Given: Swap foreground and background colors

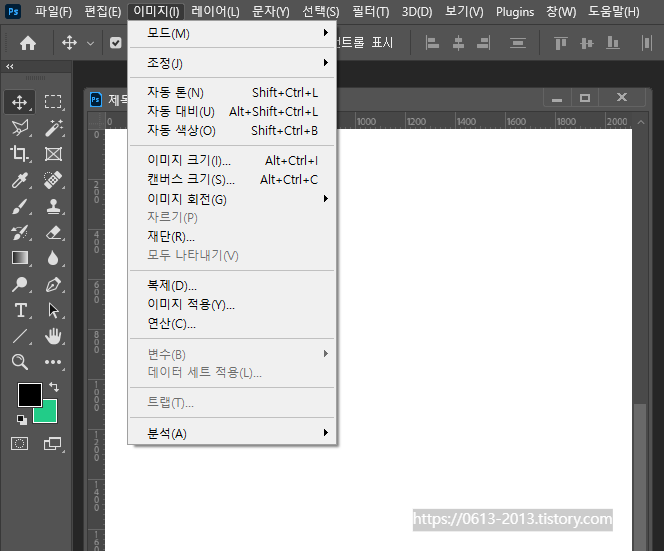Looking at the screenshot, I should point(54,387).
